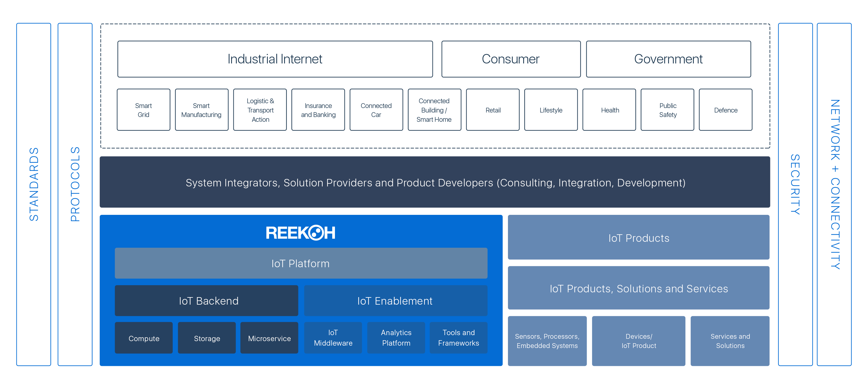This screenshot has width=868, height=389.
Task: Select the Compute box
Action: pyautogui.click(x=144, y=338)
